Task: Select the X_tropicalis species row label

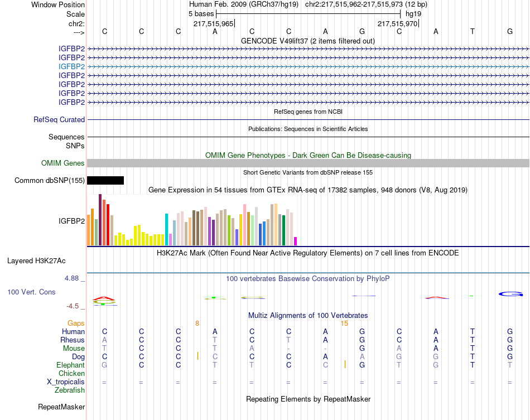Action: (66, 382)
